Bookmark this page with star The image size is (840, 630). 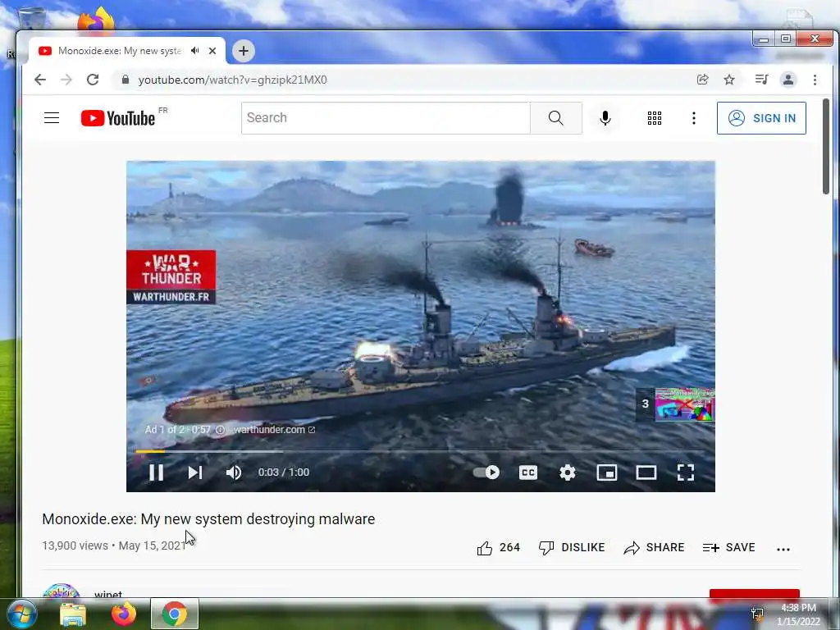click(x=729, y=80)
